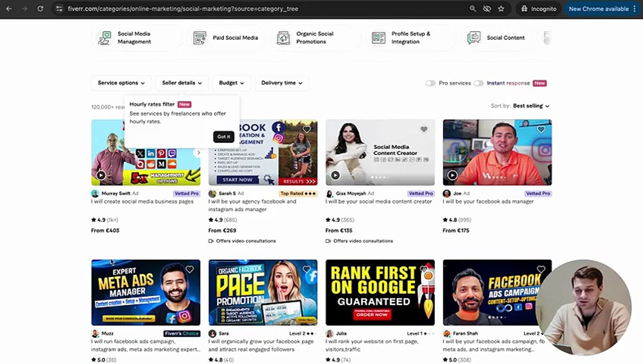Open Júlia seller profile
Screen dimensions: 643x364
341,334
